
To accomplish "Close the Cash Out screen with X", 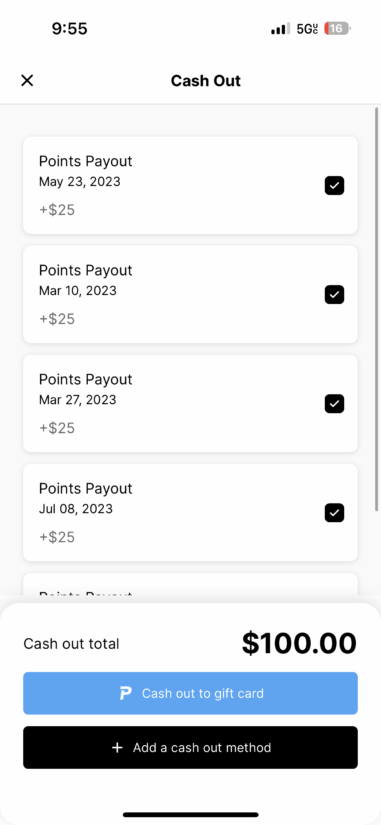I will pos(27,81).
